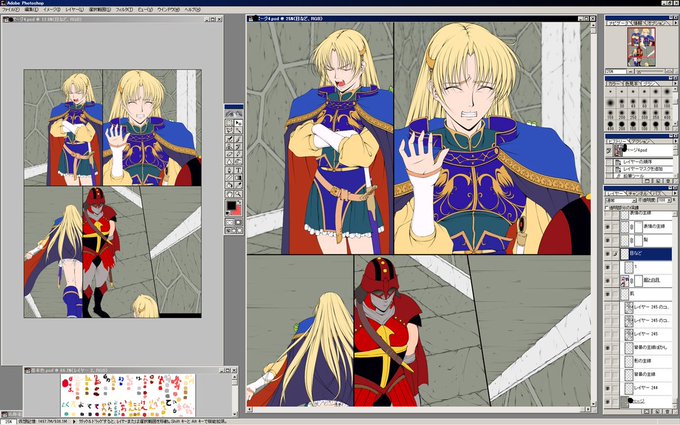Select the Zoom magnifier tool
The width and height of the screenshot is (680, 425).
(x=238, y=194)
